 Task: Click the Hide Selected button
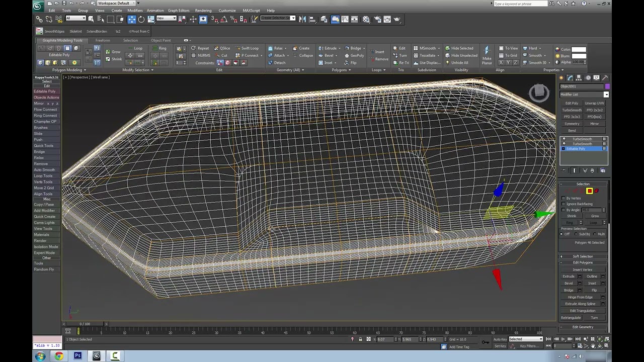[459, 48]
